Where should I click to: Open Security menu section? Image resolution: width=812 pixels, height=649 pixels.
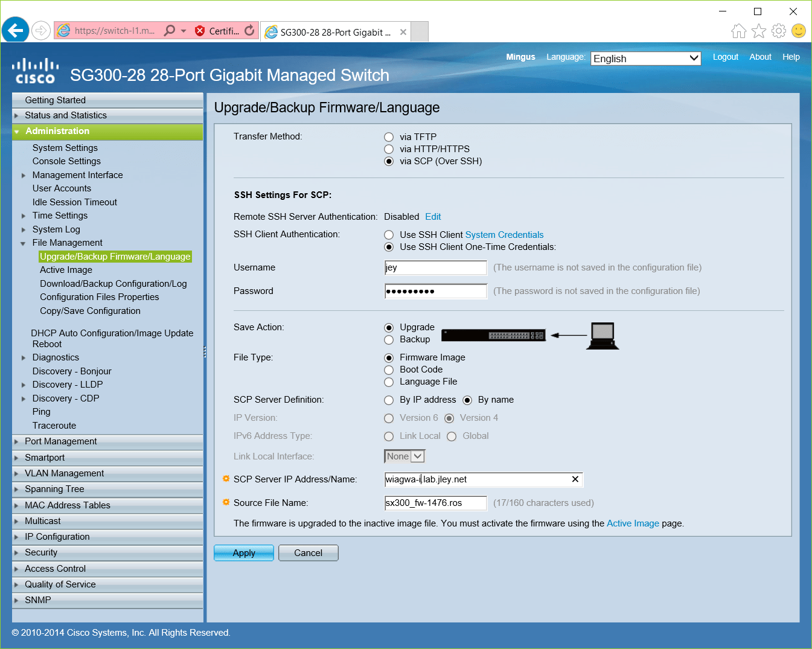[x=107, y=552]
